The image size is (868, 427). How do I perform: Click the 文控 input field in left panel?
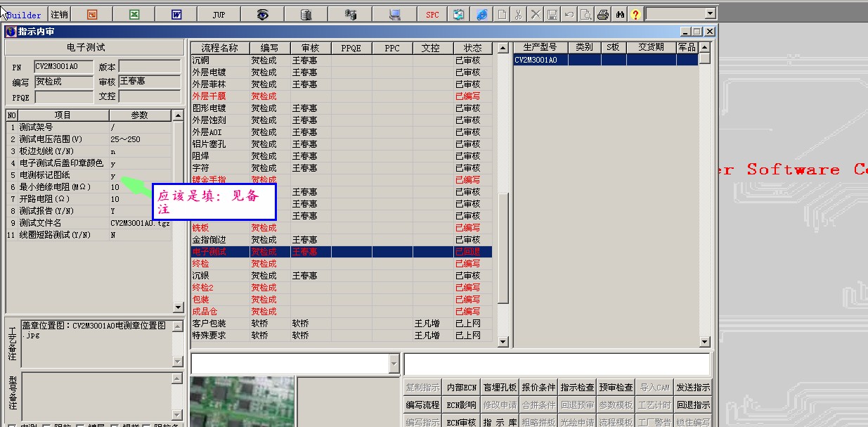click(149, 97)
